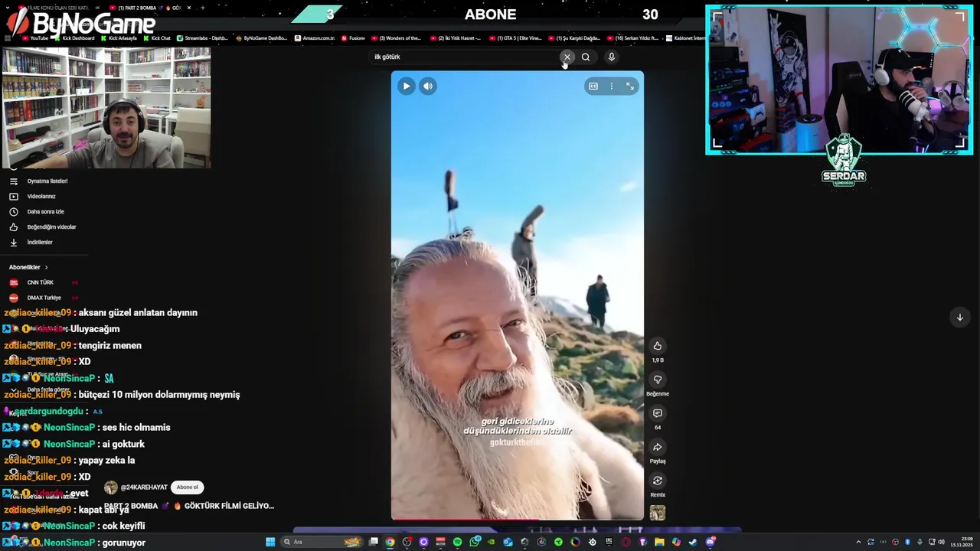The width and height of the screenshot is (980, 551).
Task: Mute the Shorts video volume
Action: (x=428, y=86)
